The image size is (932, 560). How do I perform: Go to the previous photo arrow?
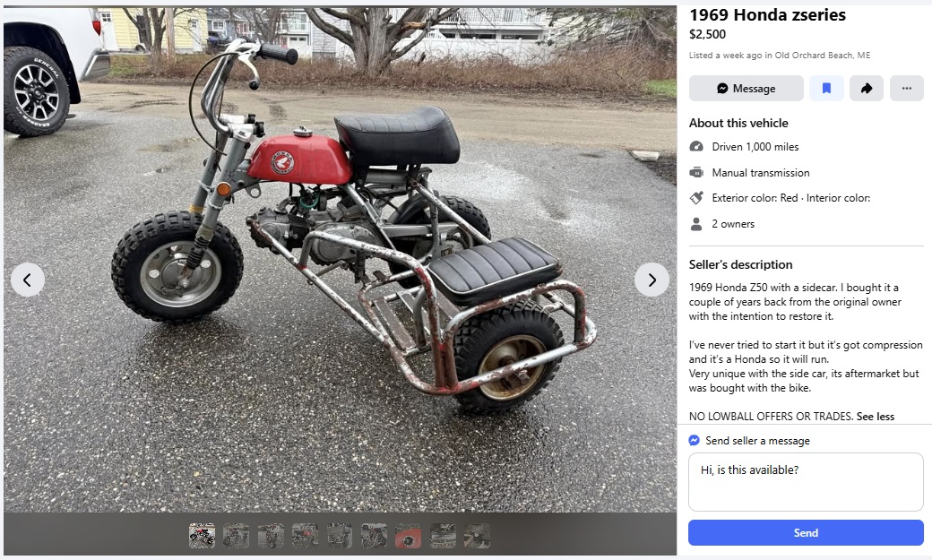pyautogui.click(x=28, y=280)
